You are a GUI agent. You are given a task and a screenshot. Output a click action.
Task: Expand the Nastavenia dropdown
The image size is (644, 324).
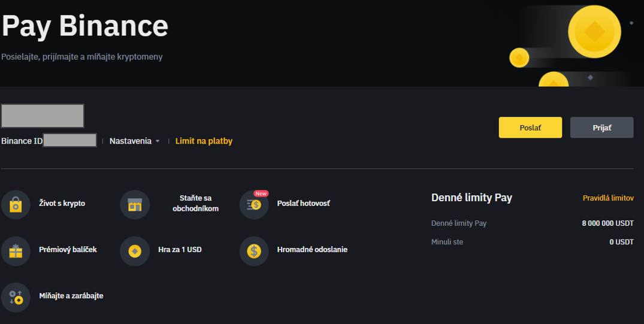coord(131,141)
